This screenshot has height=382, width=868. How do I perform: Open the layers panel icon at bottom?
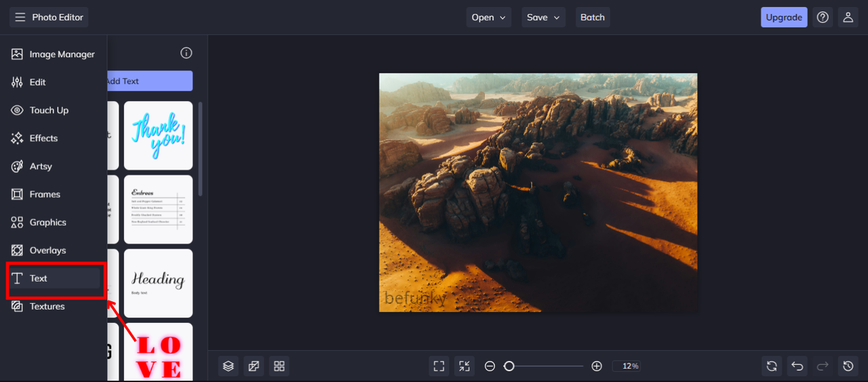point(229,366)
